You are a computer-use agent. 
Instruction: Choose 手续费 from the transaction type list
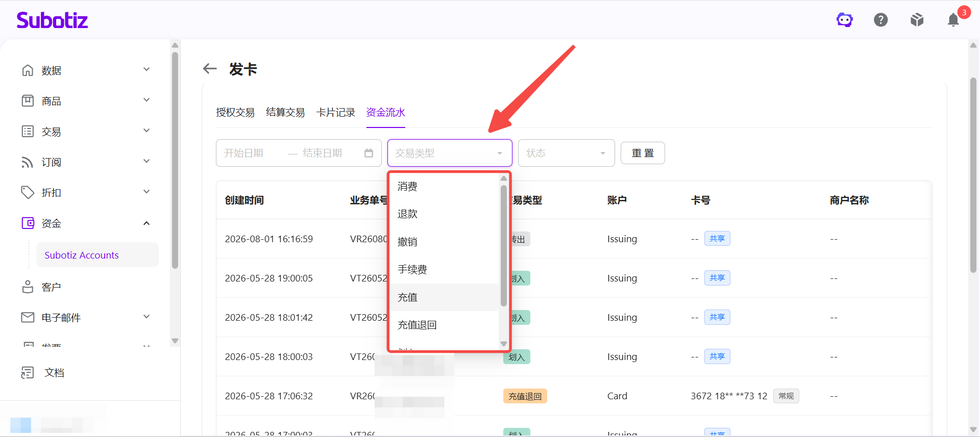[x=444, y=269]
